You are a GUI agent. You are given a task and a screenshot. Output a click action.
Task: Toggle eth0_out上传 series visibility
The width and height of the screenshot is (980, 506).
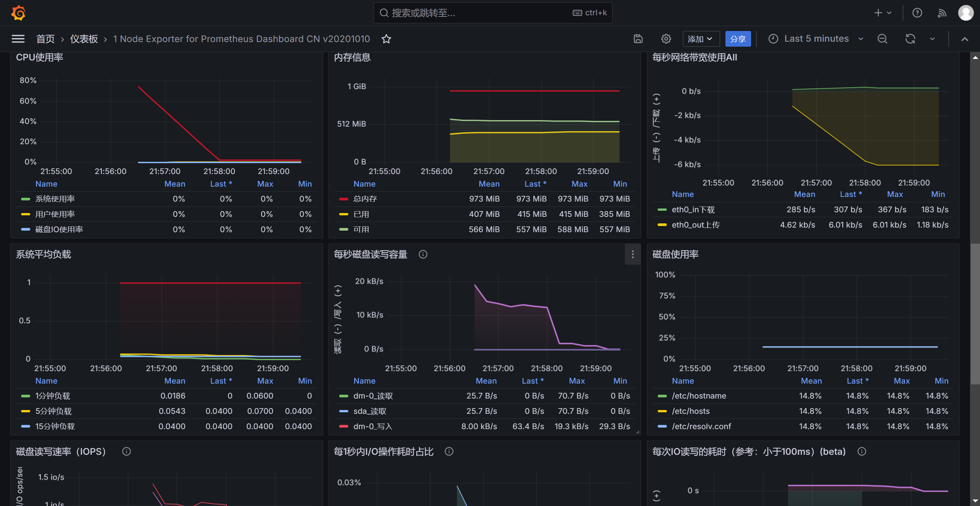tap(696, 225)
